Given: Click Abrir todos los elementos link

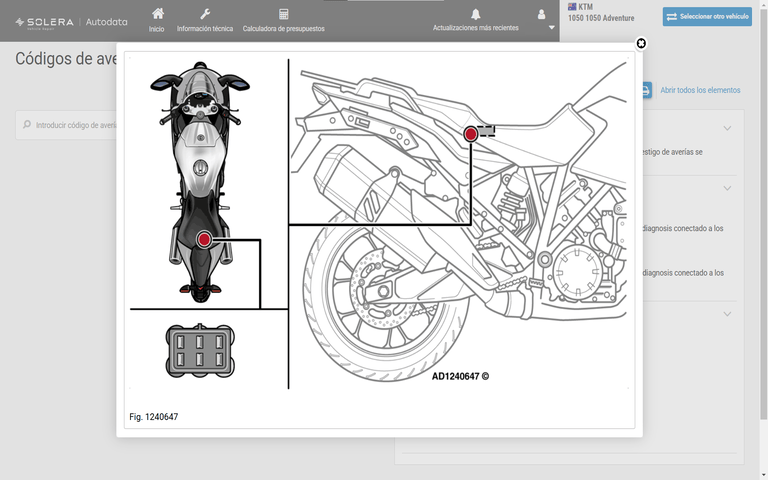Looking at the screenshot, I should (x=700, y=90).
